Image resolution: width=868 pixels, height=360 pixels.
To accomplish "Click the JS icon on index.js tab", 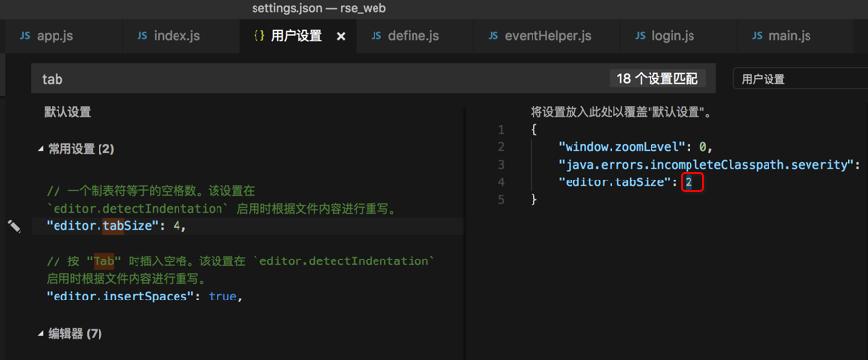I will [142, 36].
